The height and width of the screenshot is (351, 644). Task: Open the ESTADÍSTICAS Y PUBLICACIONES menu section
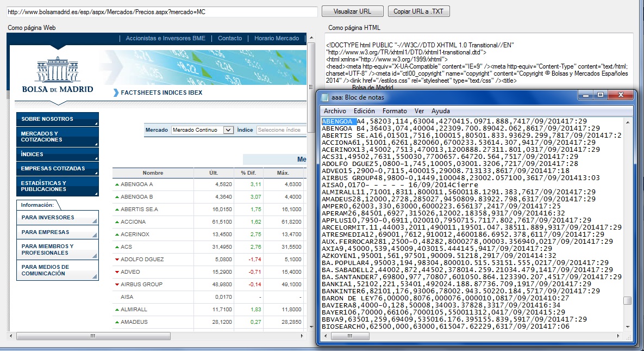click(58, 186)
